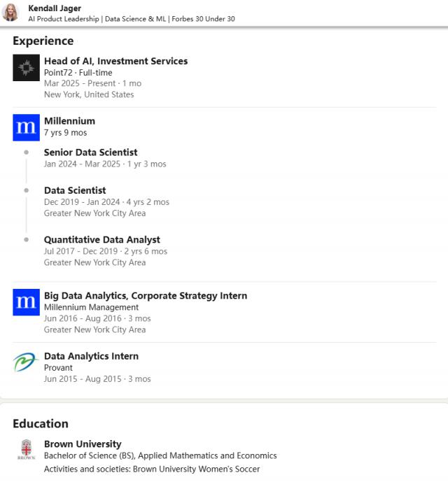
Task: Click the Millennium logo beside 7 yrs 9 mos
Action: (x=26, y=127)
